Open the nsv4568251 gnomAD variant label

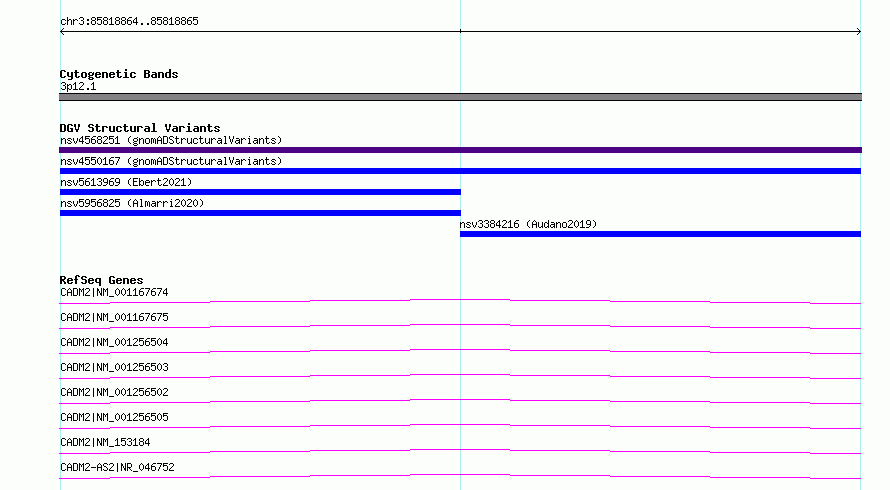point(171,140)
